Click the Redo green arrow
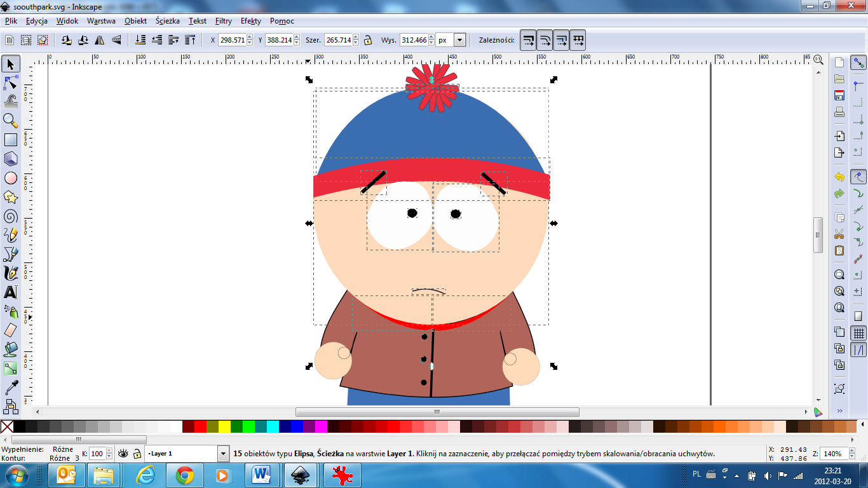The height and width of the screenshot is (488, 868). pyautogui.click(x=839, y=193)
